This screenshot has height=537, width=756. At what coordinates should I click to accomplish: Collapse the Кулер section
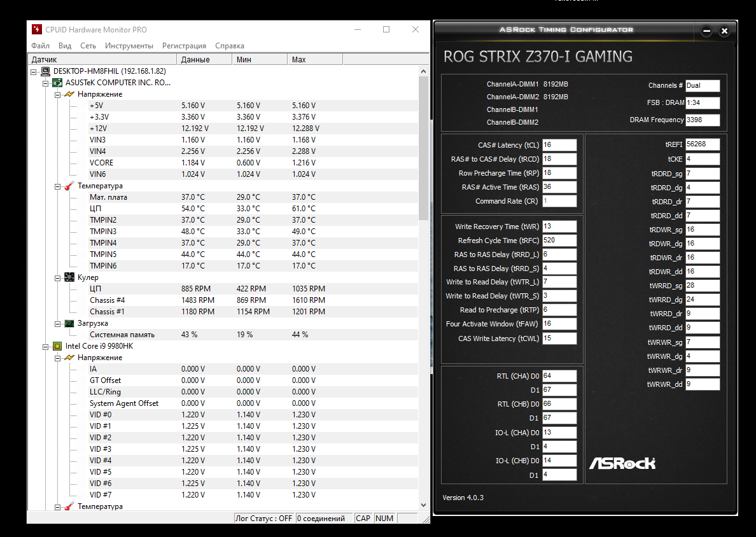(x=57, y=278)
